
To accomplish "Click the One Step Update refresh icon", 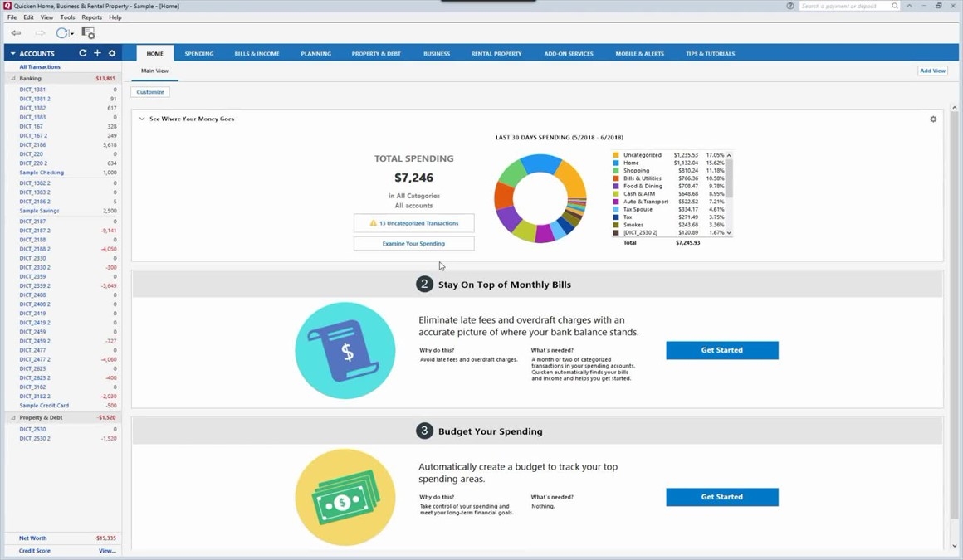I will (x=61, y=33).
